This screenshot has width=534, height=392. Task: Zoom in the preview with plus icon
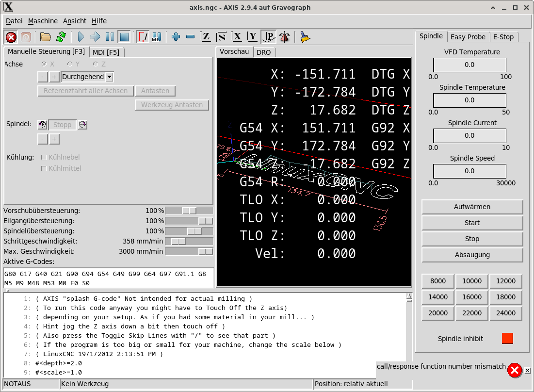pyautogui.click(x=176, y=37)
